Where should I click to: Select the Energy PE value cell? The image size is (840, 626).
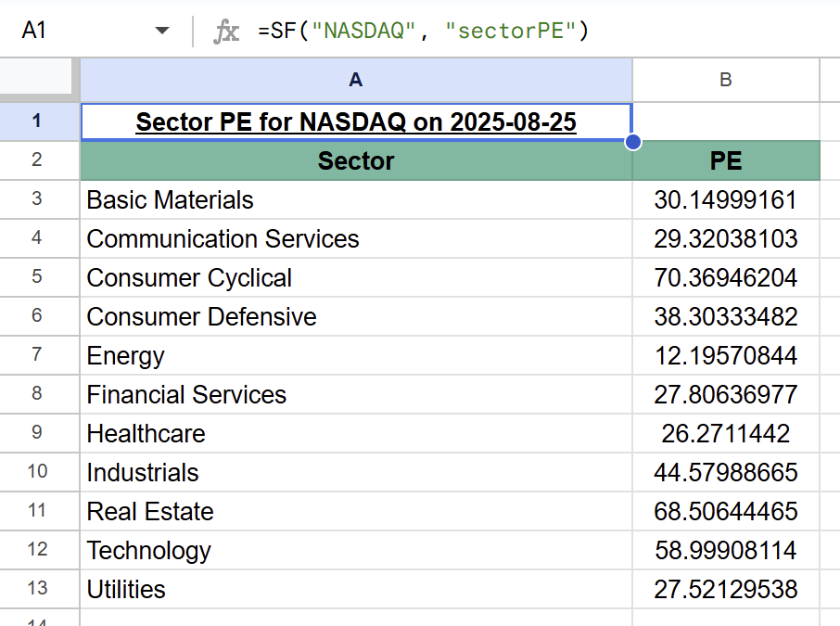pos(725,355)
